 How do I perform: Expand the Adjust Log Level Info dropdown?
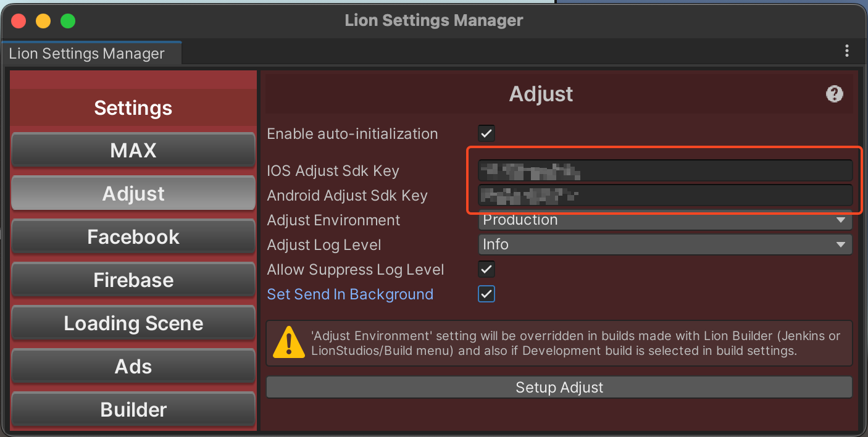[666, 244]
